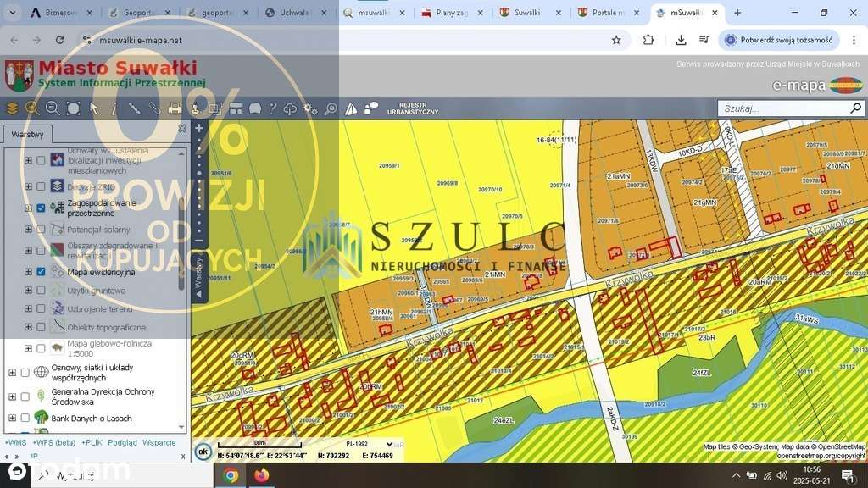The width and height of the screenshot is (868, 488).
Task: Open the Wsparcie link
Action: (159, 442)
